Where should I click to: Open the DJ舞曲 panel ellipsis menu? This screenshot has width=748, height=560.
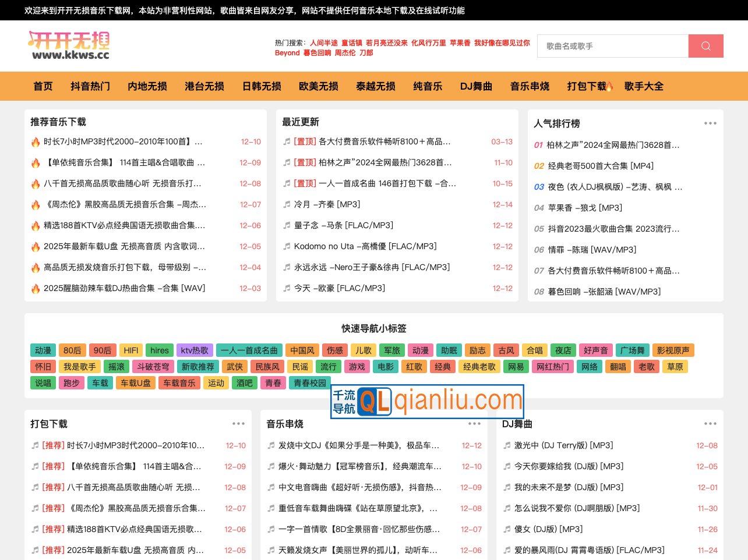(x=710, y=423)
